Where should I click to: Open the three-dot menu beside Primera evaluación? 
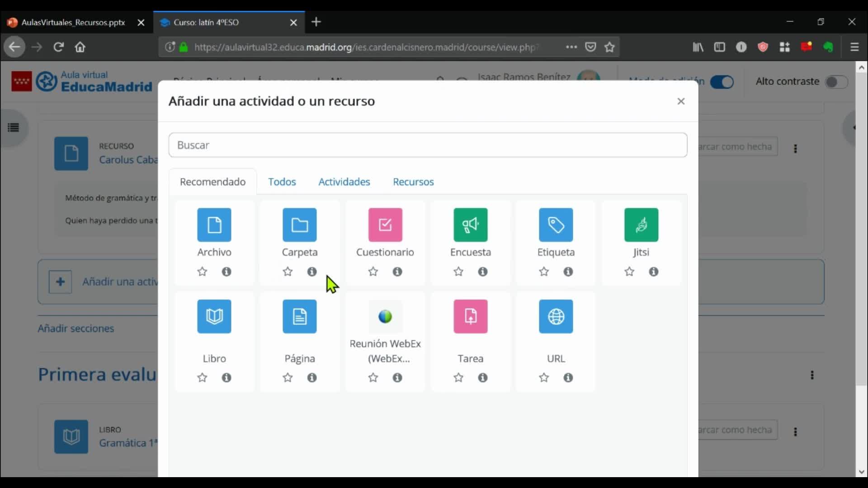tap(812, 375)
